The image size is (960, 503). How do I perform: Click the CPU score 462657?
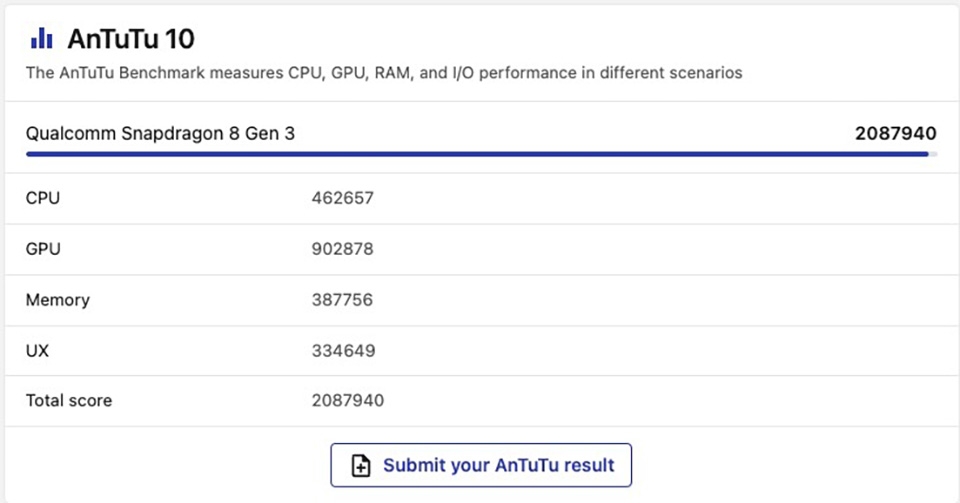(x=342, y=198)
